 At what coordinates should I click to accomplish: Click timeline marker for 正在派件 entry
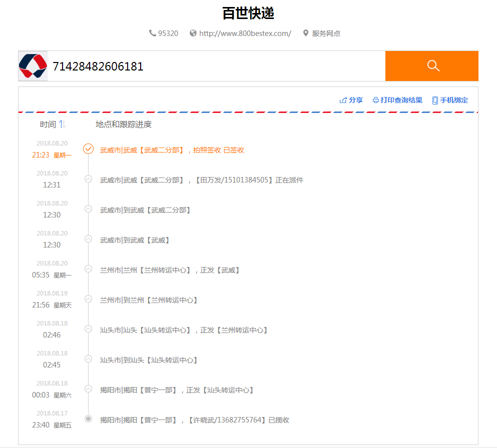pos(89,179)
